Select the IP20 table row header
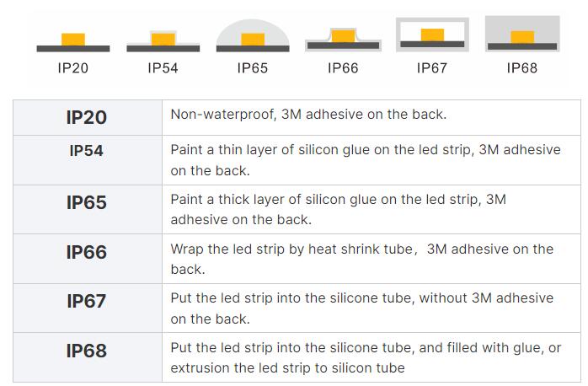Image resolution: width=588 pixels, height=386 pixels. coord(87,117)
